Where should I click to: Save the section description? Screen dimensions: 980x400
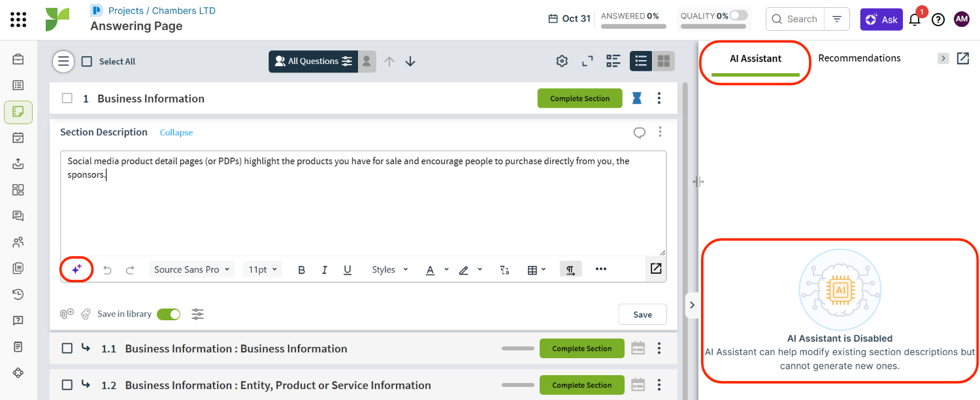[643, 314]
